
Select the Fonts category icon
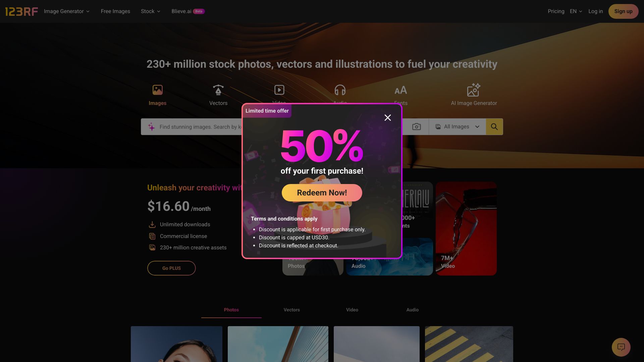[401, 90]
